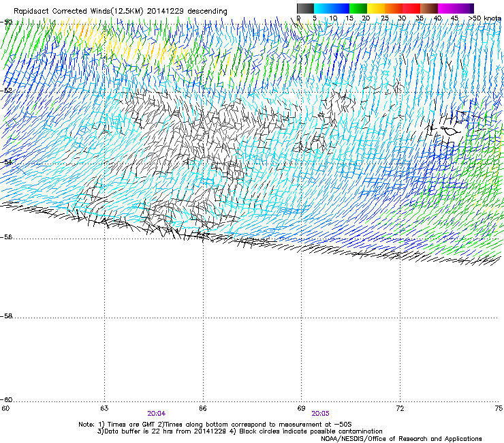Click the longitude label '69'
Viewport: 504px width, 443px height.
301,408
